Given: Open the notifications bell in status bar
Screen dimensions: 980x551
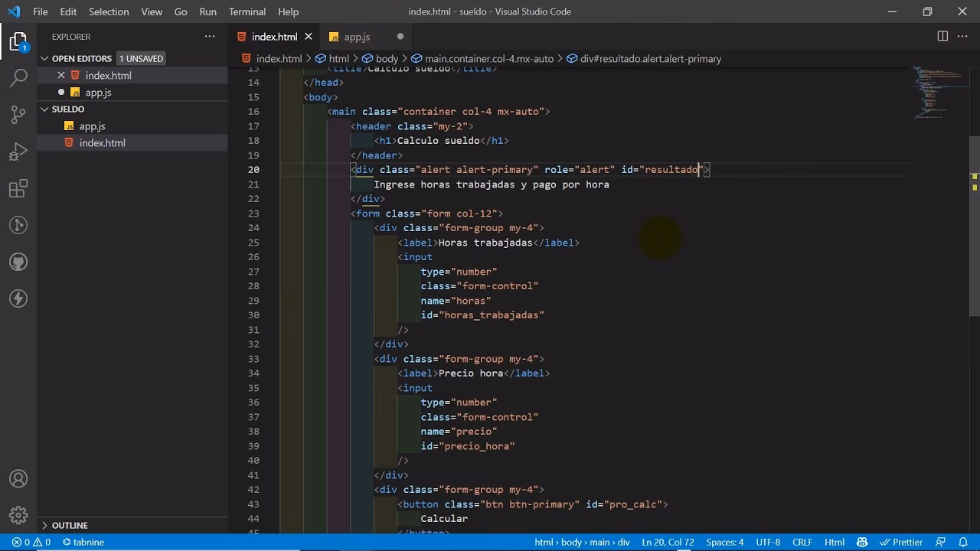Looking at the screenshot, I should (963, 542).
